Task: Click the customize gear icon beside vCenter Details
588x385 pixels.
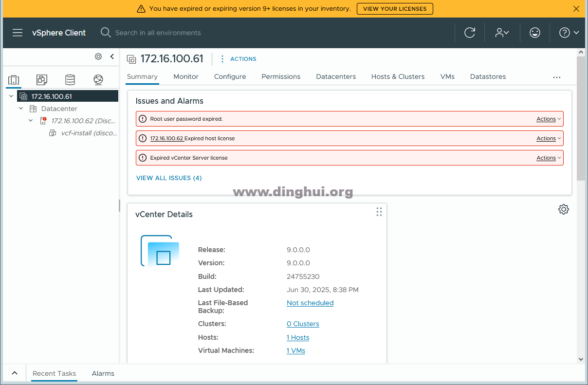Action: 563,209
